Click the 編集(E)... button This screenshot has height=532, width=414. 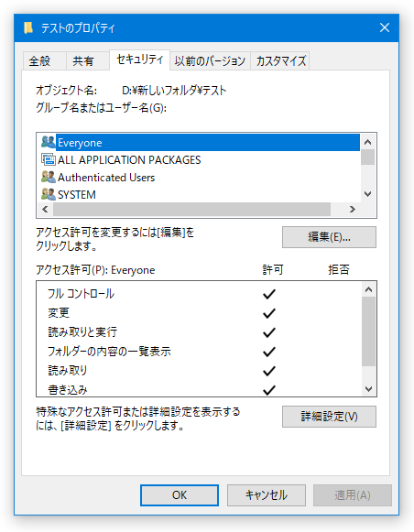[329, 237]
